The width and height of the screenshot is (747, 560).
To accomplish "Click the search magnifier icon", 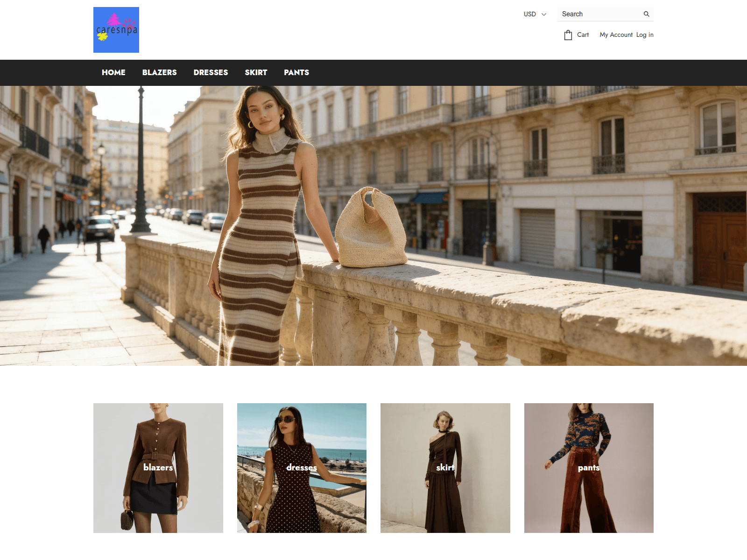I will click(647, 14).
